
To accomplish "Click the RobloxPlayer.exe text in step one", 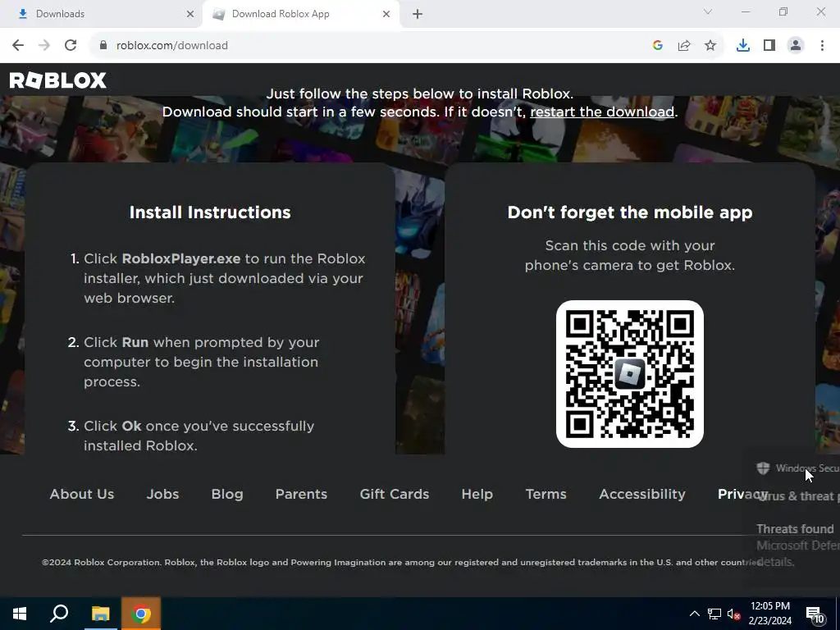I will [181, 258].
